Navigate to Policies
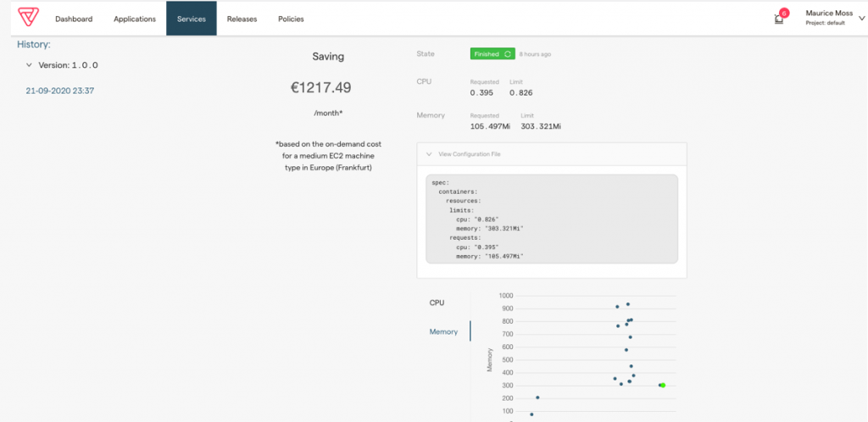868x422 pixels. 291,19
